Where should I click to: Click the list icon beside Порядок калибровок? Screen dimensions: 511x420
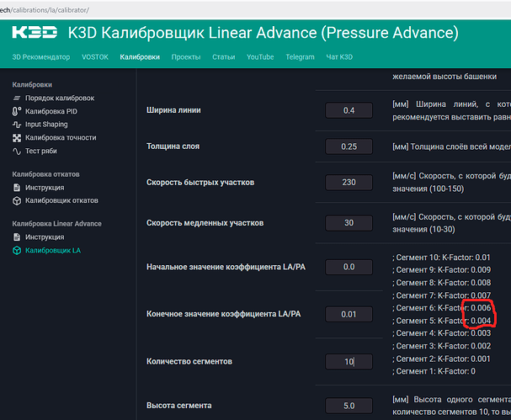(17, 98)
